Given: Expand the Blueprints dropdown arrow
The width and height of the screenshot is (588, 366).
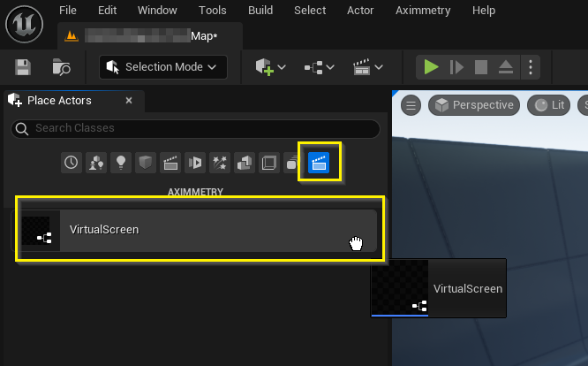Looking at the screenshot, I should tap(330, 67).
